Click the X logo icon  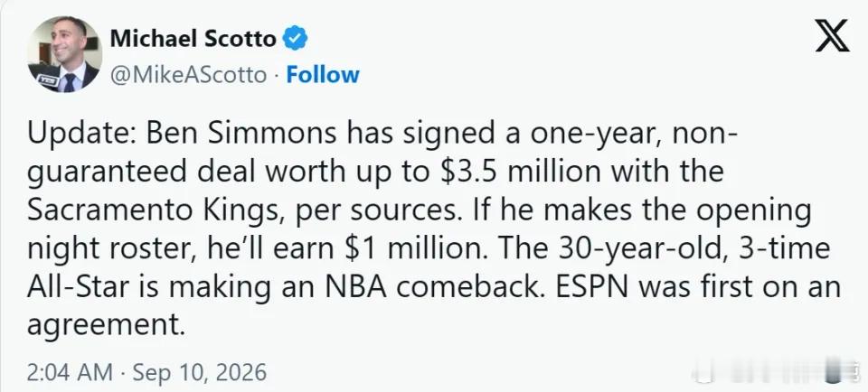(x=832, y=35)
